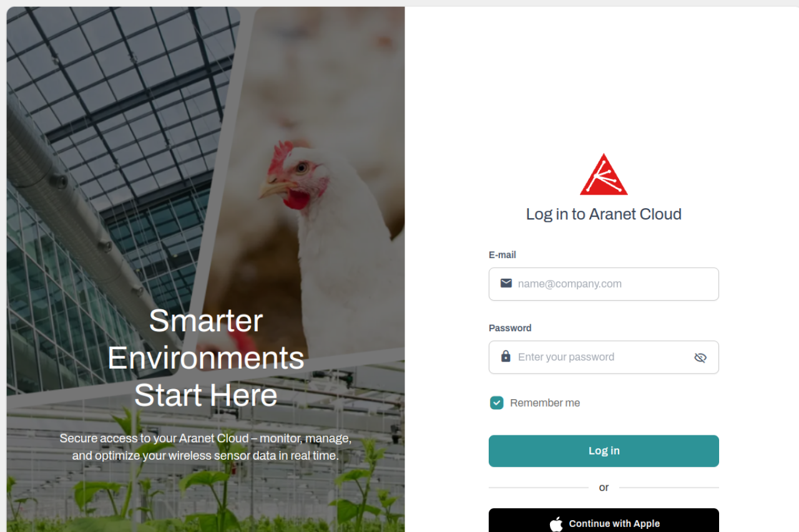Click the red Aranet triangle logo
Image resolution: width=799 pixels, height=532 pixels.
click(604, 175)
